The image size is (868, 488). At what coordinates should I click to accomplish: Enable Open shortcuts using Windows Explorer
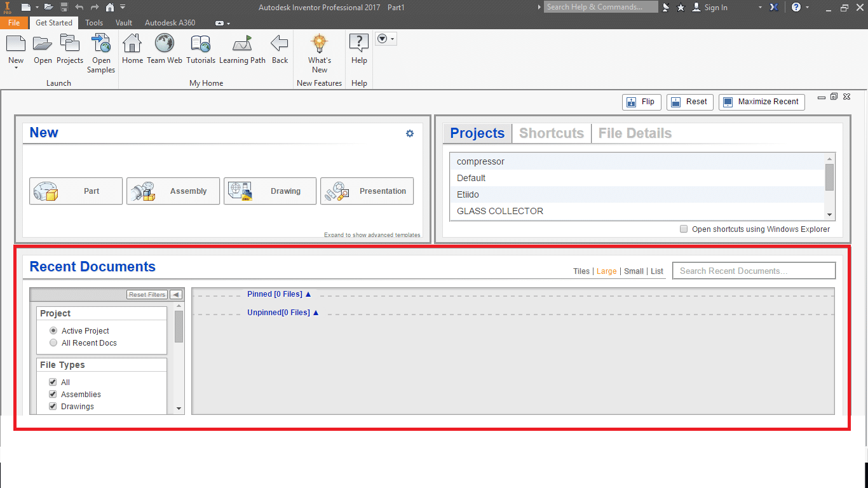pos(683,229)
